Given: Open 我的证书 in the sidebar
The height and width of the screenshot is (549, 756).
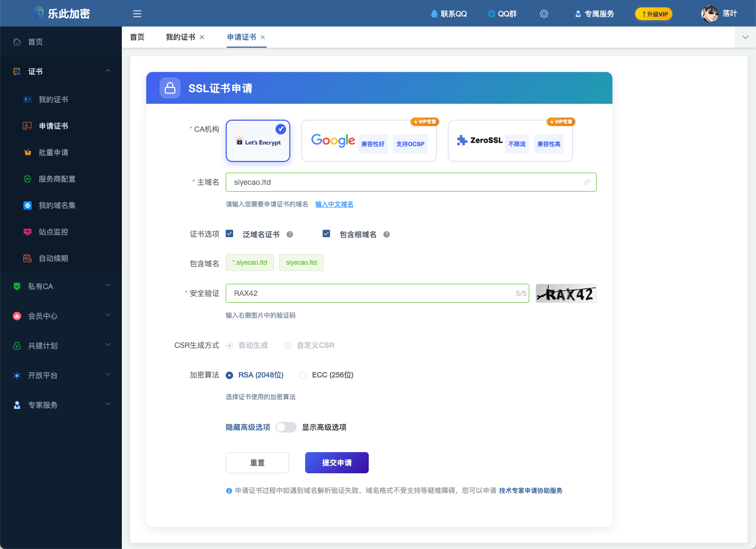Looking at the screenshot, I should point(61,100).
